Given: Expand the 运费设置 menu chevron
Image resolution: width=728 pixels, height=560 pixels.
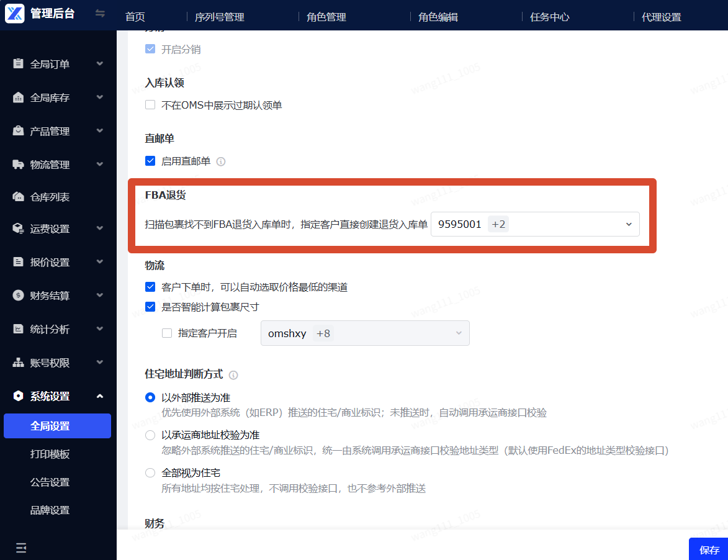Looking at the screenshot, I should 100,228.
